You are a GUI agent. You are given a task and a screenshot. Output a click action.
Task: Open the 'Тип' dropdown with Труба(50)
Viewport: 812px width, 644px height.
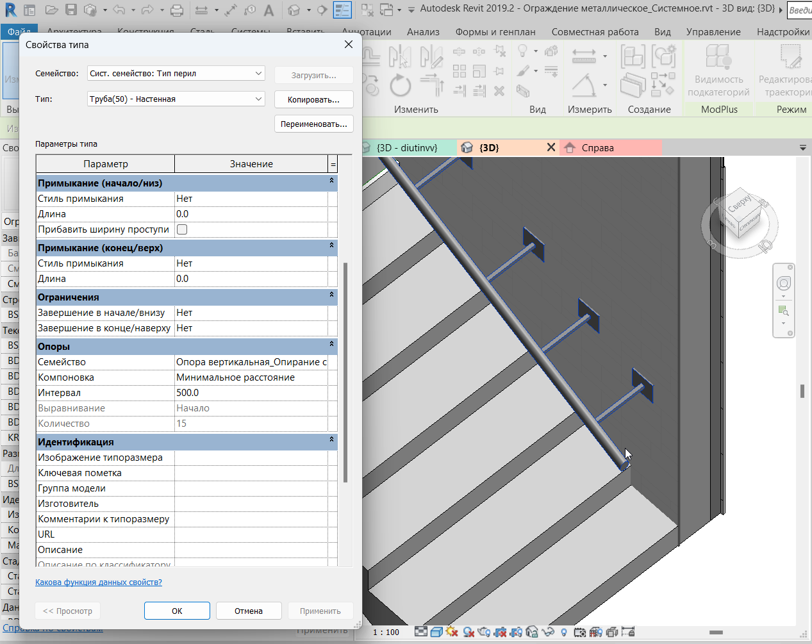pos(258,99)
